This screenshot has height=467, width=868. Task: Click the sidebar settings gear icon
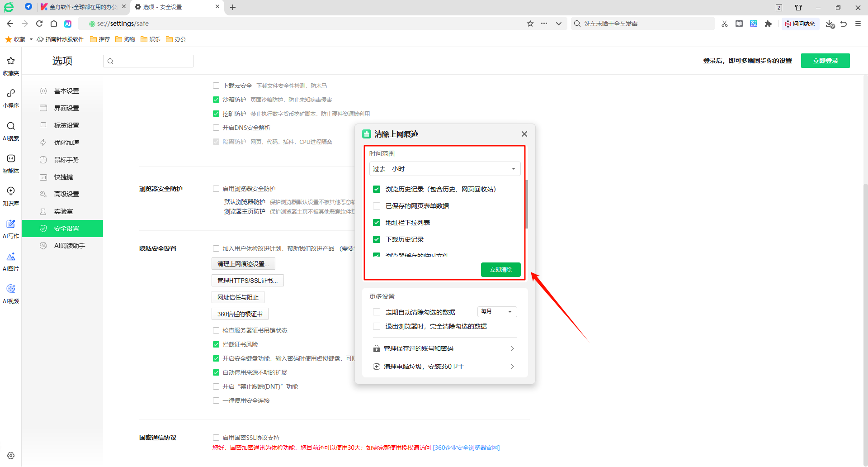pyautogui.click(x=11, y=456)
